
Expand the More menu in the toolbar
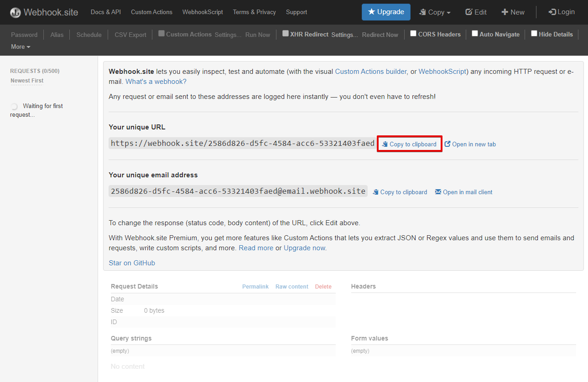20,46
